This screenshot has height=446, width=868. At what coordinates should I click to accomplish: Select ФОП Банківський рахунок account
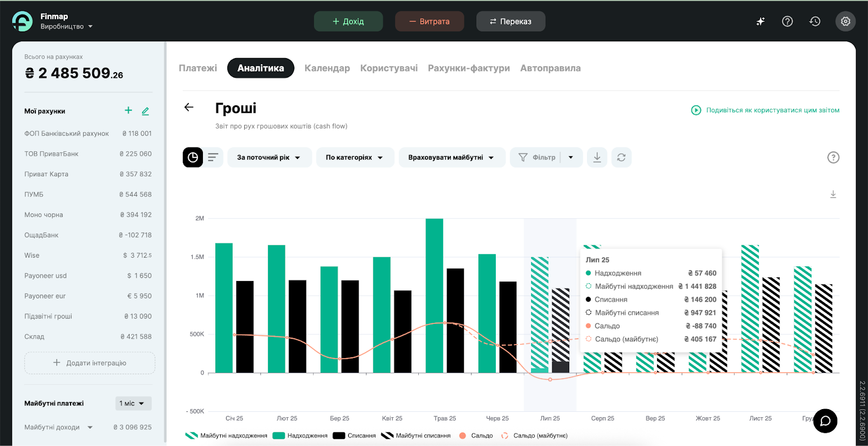(x=88, y=133)
